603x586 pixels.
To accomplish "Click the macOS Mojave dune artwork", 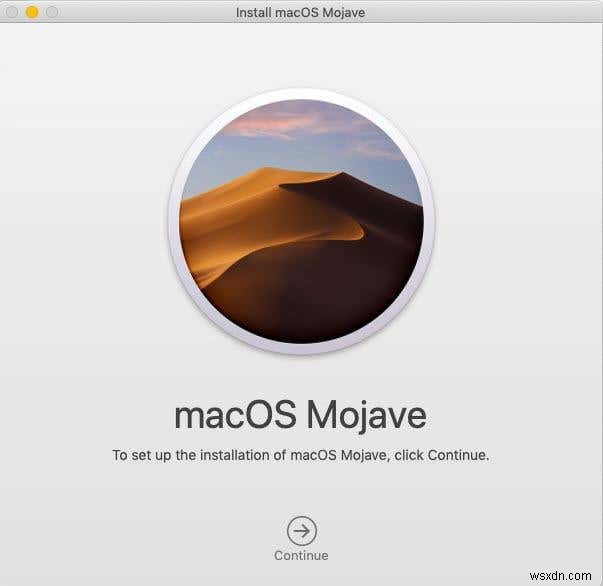I will pos(302,221).
